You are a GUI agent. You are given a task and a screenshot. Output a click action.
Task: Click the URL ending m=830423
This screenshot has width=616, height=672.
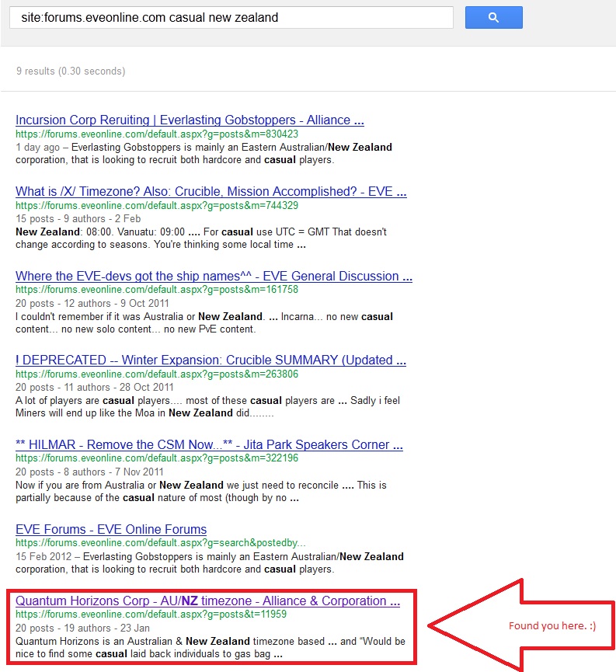tap(157, 134)
